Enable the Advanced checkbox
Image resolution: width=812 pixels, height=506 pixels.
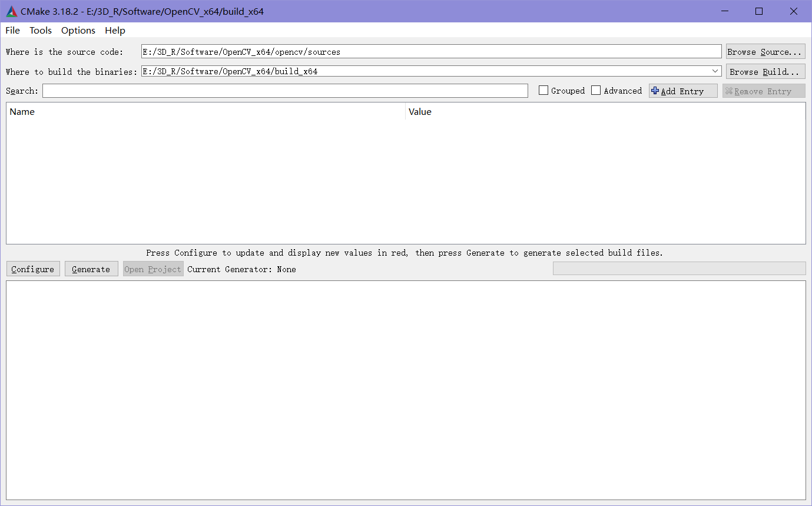click(x=596, y=91)
